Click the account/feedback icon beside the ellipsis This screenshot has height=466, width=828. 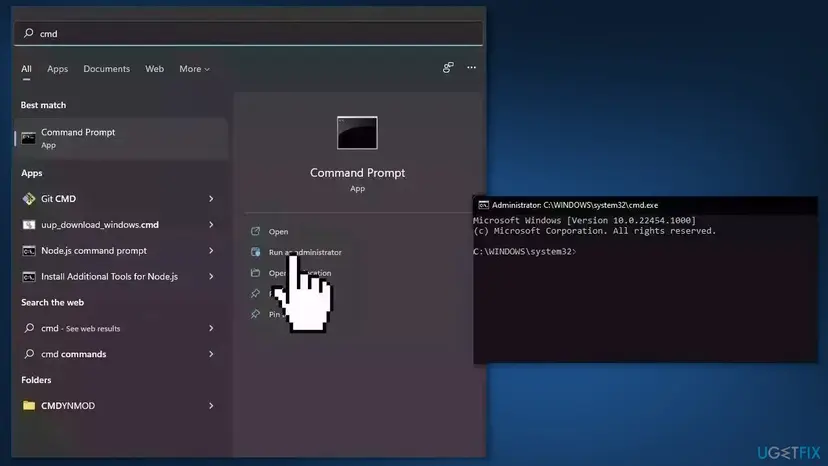[448, 67]
